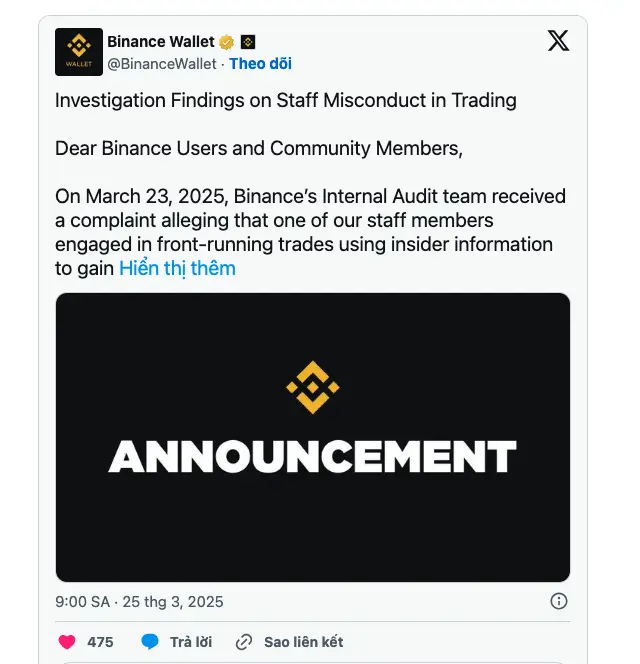Click the reply speech bubble icon
The height and width of the screenshot is (664, 640).
click(150, 641)
